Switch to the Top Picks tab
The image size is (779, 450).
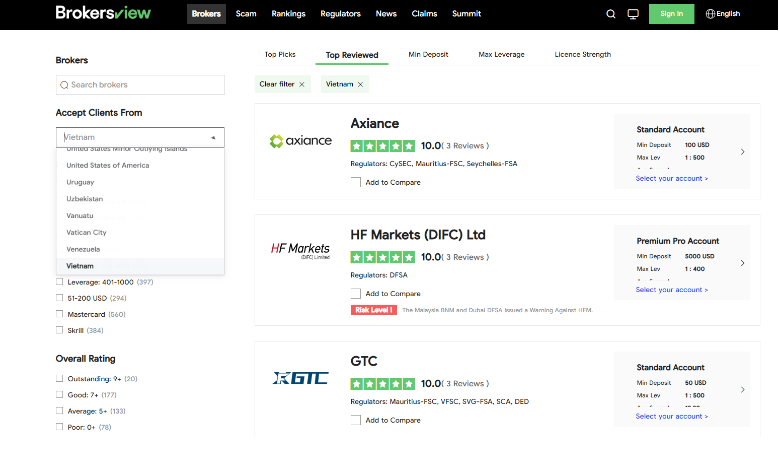[280, 55]
